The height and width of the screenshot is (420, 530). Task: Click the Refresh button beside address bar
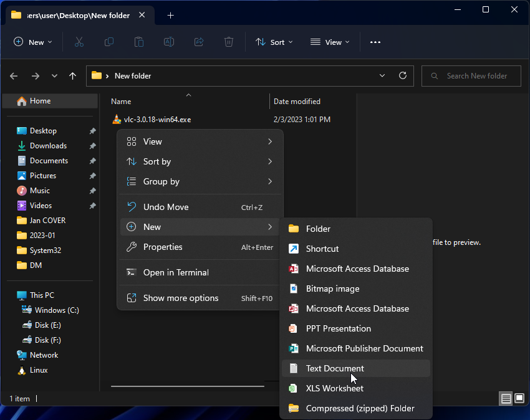[x=403, y=75]
